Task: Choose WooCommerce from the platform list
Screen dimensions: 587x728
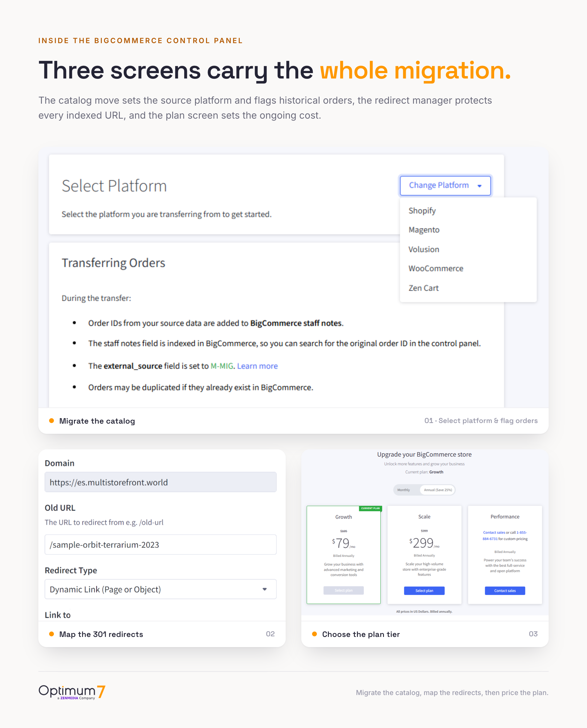Action: point(436,268)
